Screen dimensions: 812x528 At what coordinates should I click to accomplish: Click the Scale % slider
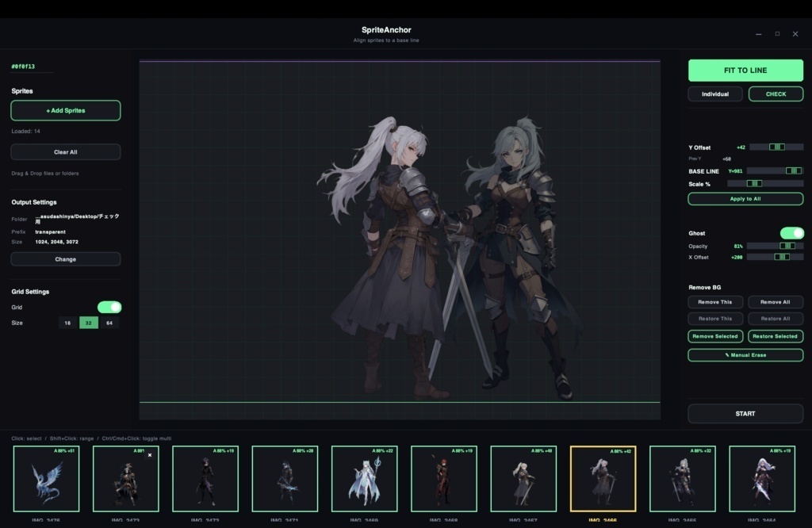pyautogui.click(x=765, y=184)
